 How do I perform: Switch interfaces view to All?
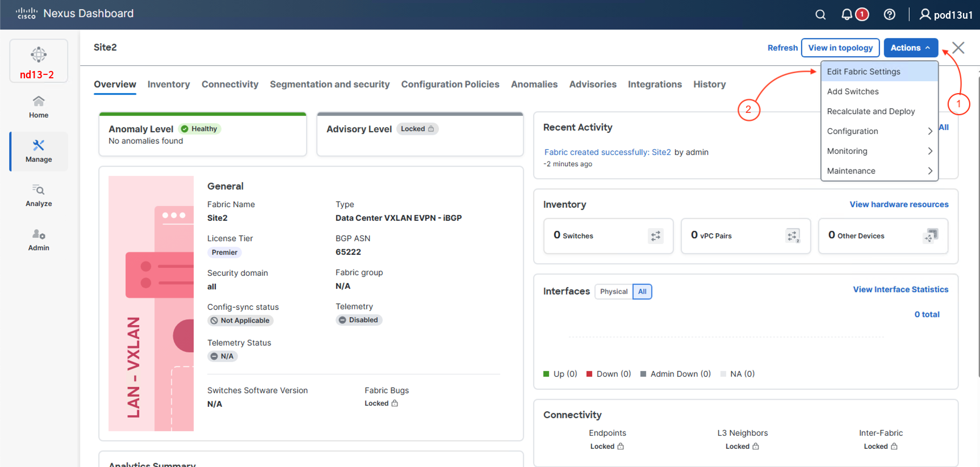[642, 292]
